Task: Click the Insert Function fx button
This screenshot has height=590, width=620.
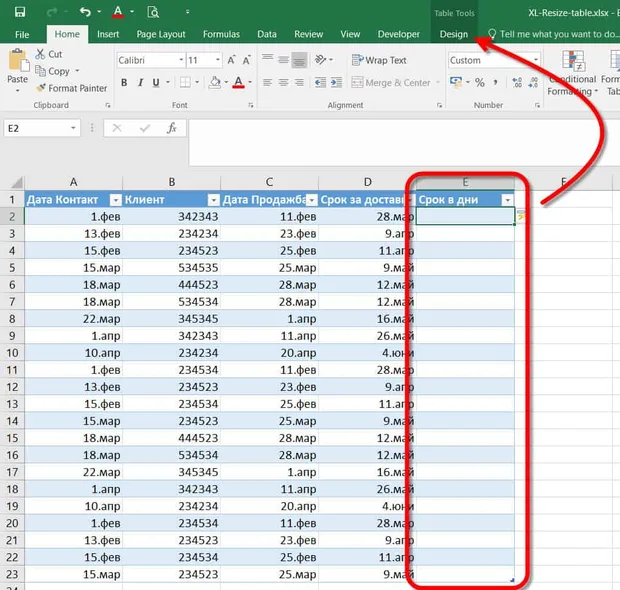Action: click(x=172, y=128)
